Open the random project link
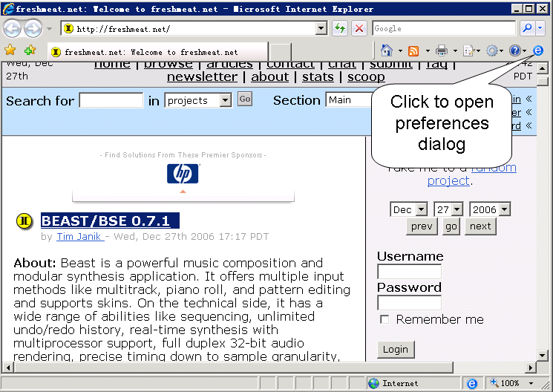The width and height of the screenshot is (553, 392). [471, 174]
